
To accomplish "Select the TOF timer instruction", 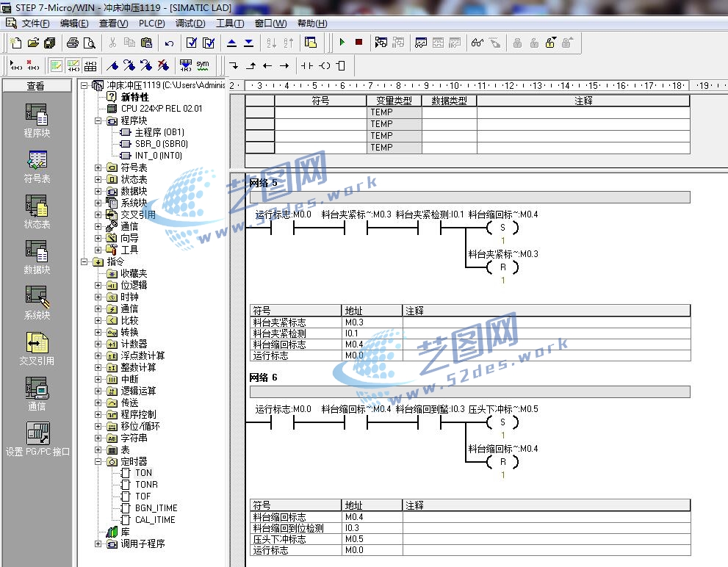I will pos(143,496).
